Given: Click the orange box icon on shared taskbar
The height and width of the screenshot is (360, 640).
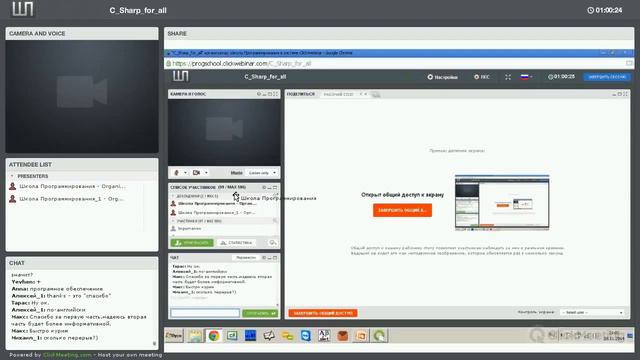Looking at the screenshot, I should coord(342,336).
